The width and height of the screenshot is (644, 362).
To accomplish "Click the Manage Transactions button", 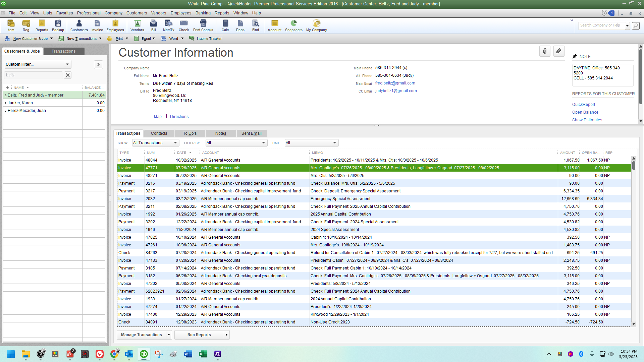I will [141, 335].
